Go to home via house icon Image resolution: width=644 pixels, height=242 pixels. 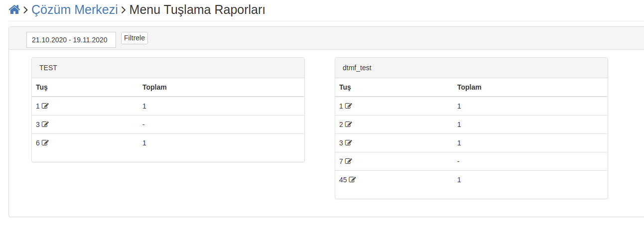(14, 9)
